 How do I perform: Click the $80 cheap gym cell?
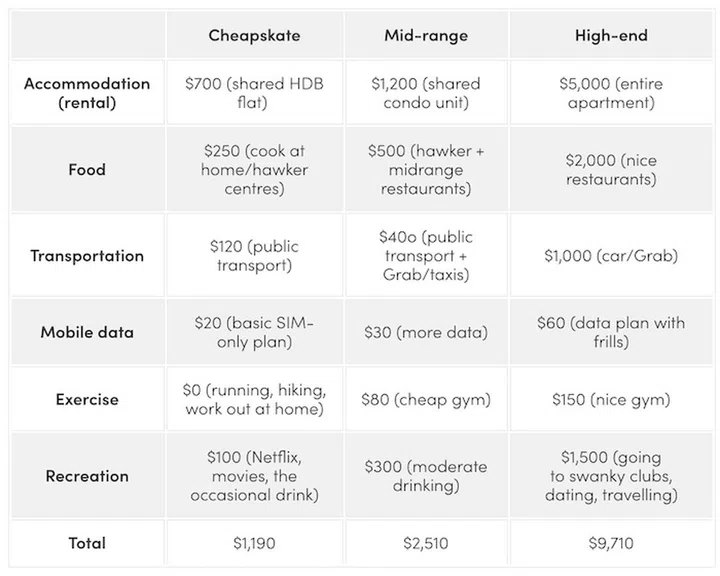pos(426,399)
